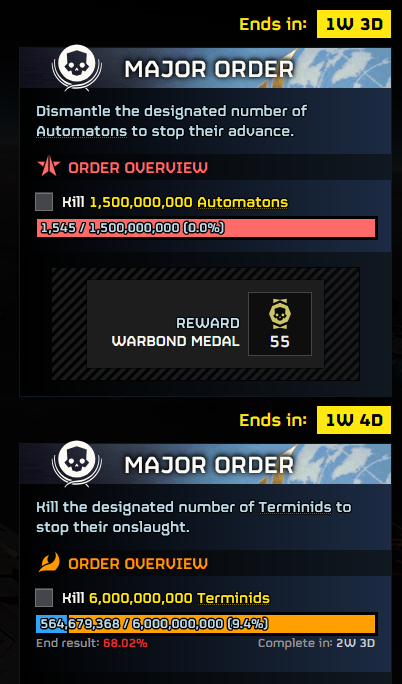Click the skull emblem on second Major Order
The width and height of the screenshot is (402, 684).
77,464
